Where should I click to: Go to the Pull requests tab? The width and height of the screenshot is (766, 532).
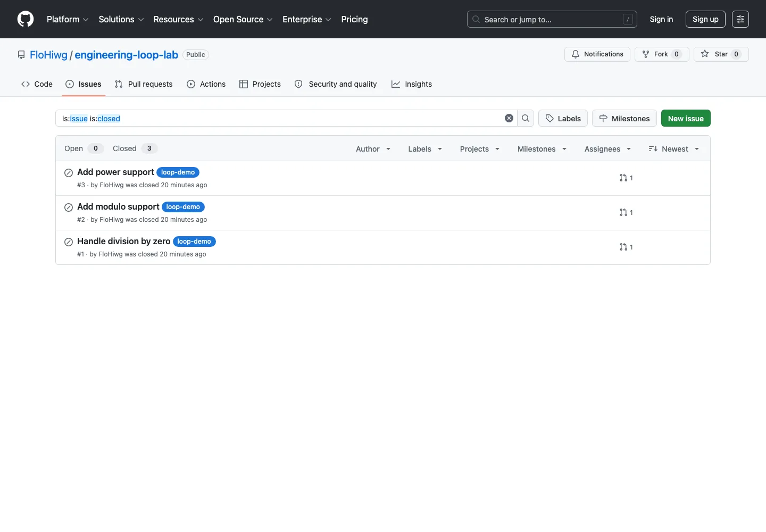144,84
